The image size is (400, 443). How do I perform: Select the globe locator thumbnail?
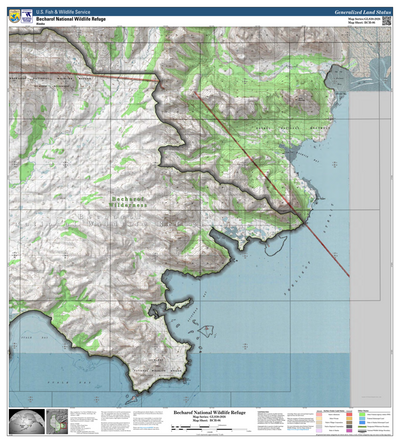pyautogui.click(x=27, y=421)
